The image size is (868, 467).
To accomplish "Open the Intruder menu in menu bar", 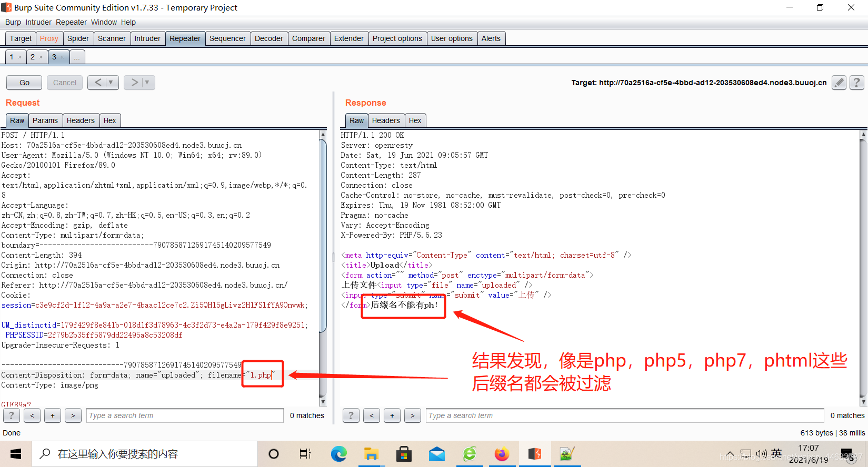I will 38,22.
